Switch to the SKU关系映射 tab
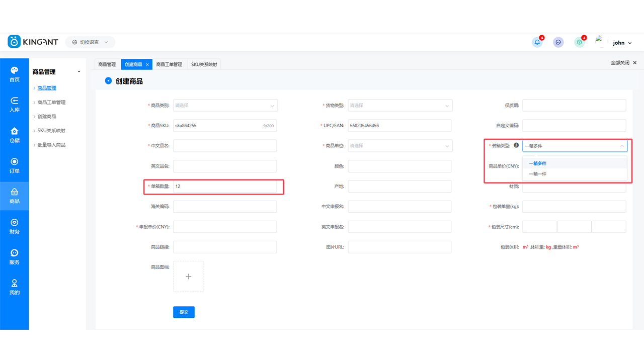Viewport: 644px width, 362px height. tap(204, 64)
